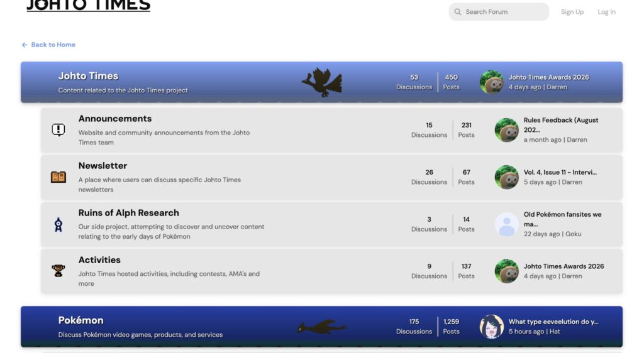
Task: Select the 26 Discussions count for Newsletter
Action: click(x=429, y=177)
